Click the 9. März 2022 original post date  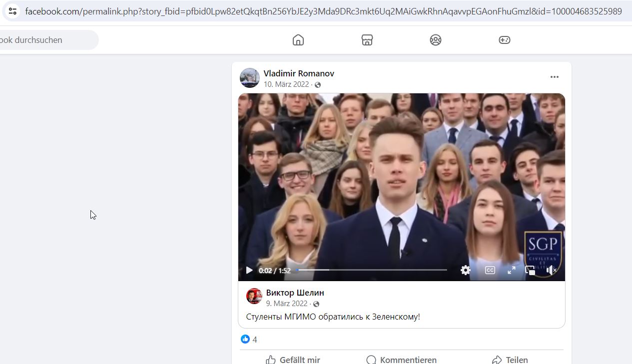(x=287, y=304)
